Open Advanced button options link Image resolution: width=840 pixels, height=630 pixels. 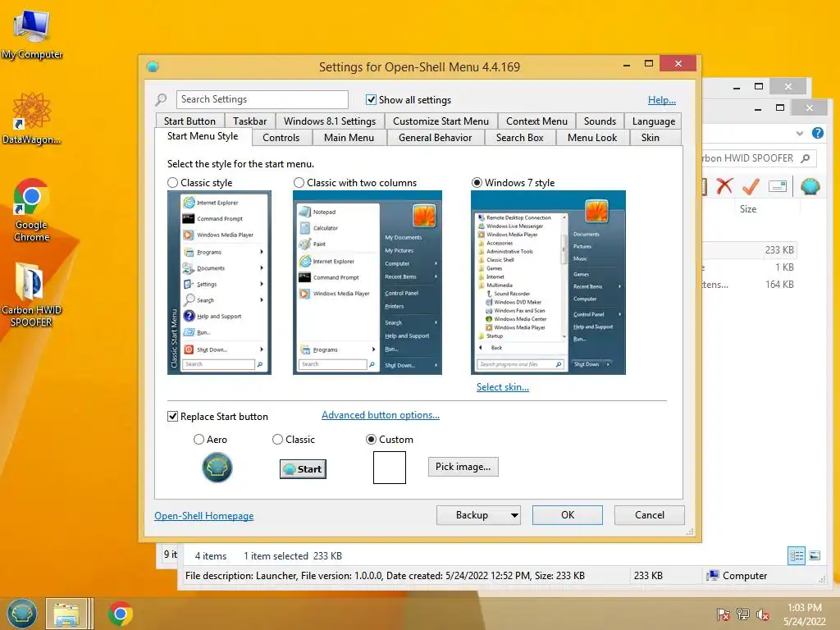[x=381, y=414]
